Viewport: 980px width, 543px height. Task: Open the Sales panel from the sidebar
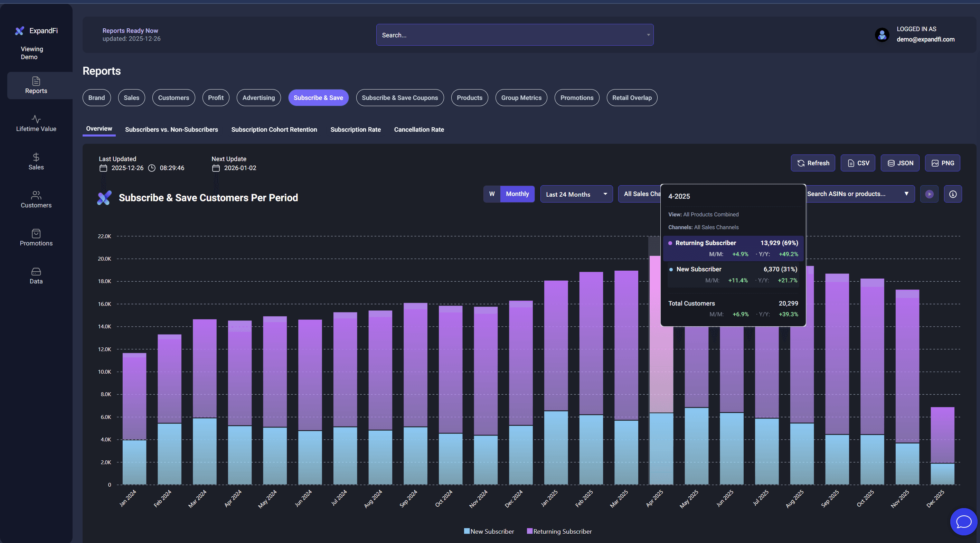(x=36, y=161)
